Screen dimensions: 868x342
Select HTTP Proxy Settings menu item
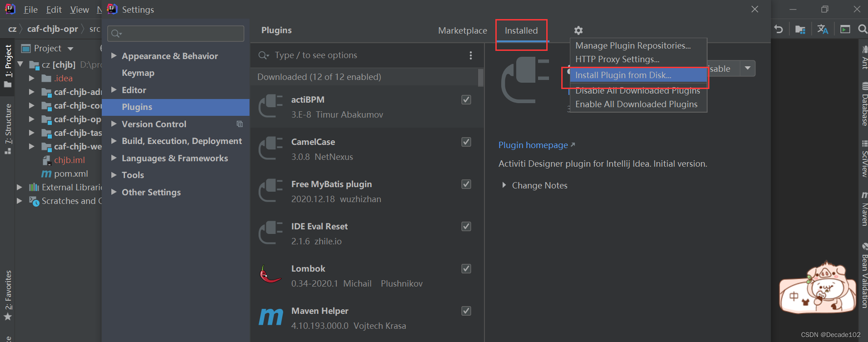click(x=639, y=59)
